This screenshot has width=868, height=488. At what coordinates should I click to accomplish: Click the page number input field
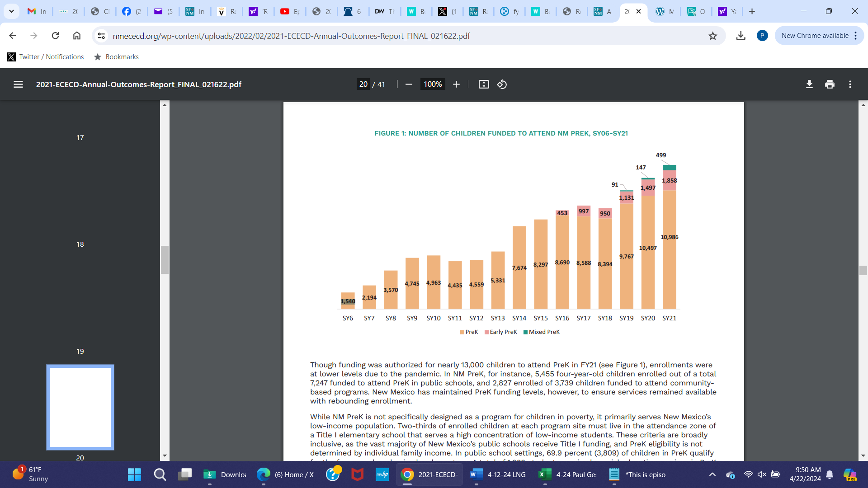[363, 84]
